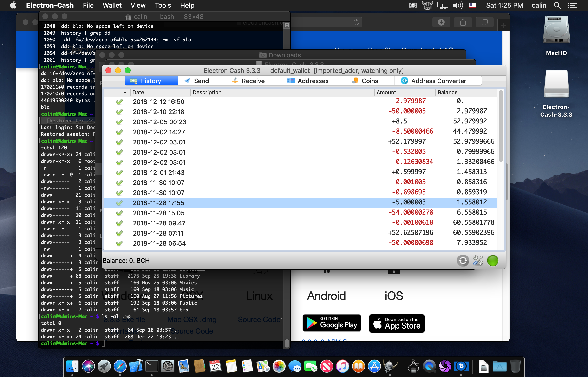Click the Terminal window scrollbar
Viewport: 588px width, 377px height.
click(x=287, y=343)
